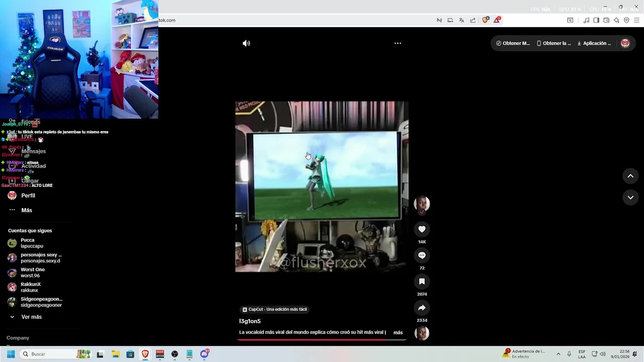Click the Company footer heading

tap(18, 338)
